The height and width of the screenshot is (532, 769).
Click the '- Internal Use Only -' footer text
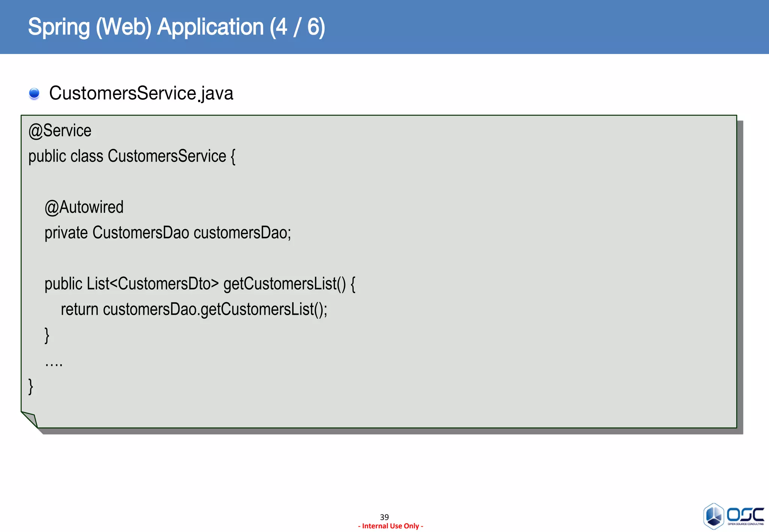(391, 526)
